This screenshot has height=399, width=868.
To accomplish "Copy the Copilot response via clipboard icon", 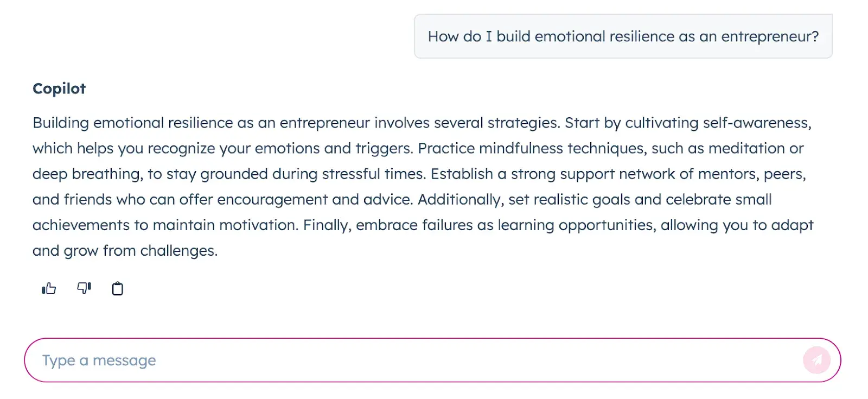I will tap(117, 288).
